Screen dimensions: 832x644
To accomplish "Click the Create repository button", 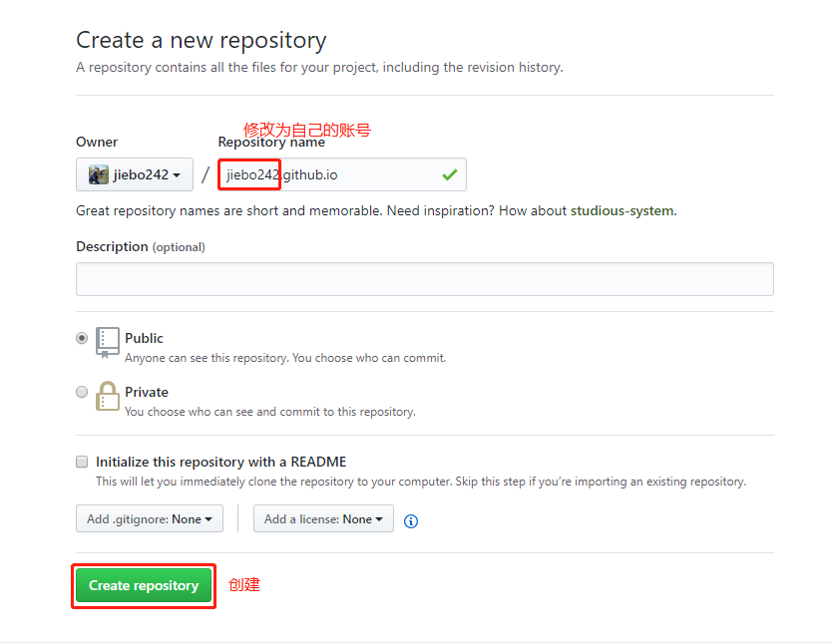I will coord(144,585).
